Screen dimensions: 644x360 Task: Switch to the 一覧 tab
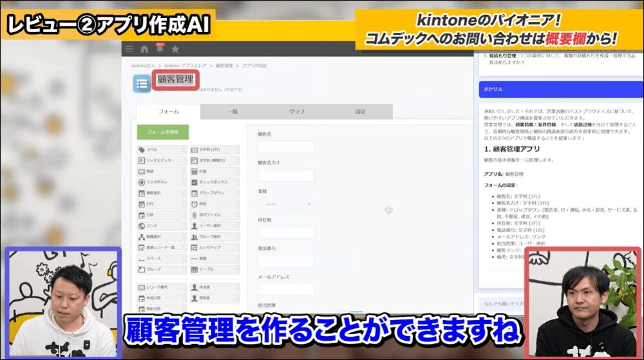[232, 111]
